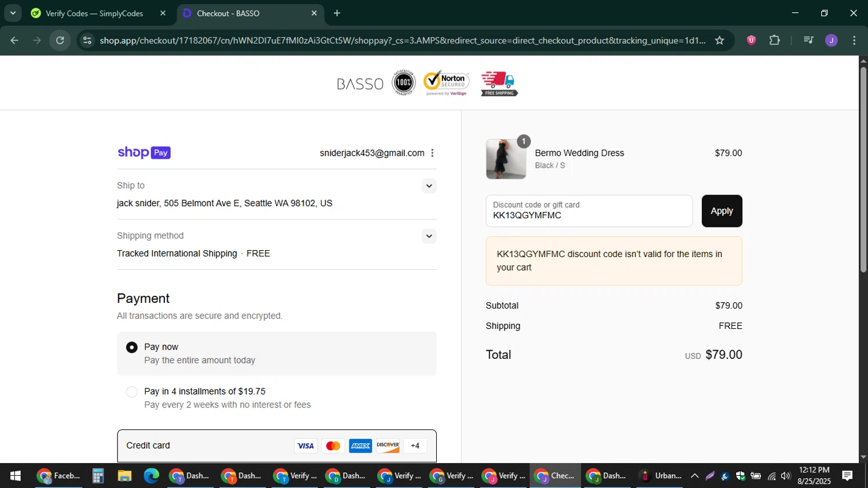The height and width of the screenshot is (488, 868).
Task: Click the American Express icon
Action: pos(361,446)
